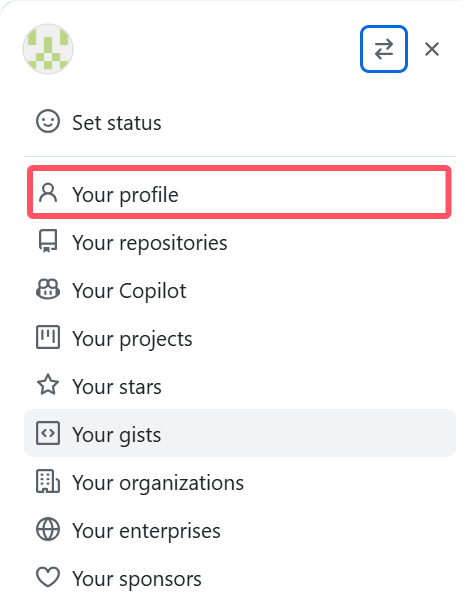This screenshot has width=473, height=611.
Task: Click the account switcher arrows icon
Action: pos(384,49)
